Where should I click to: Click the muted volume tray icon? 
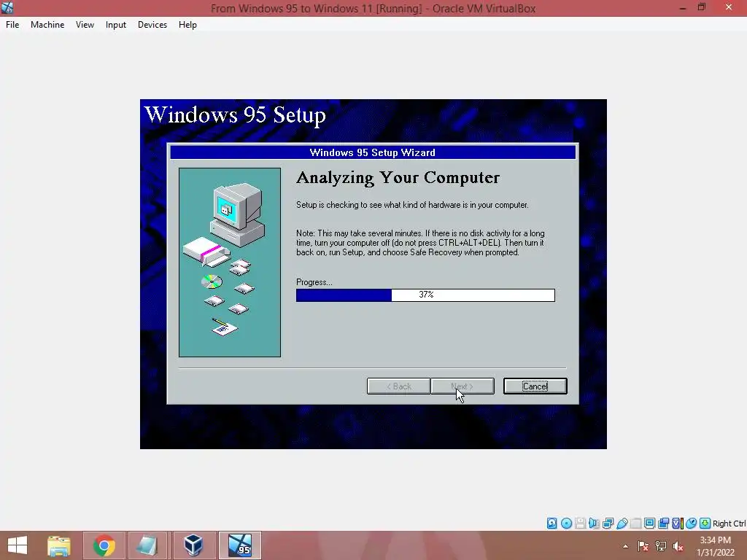point(678,546)
